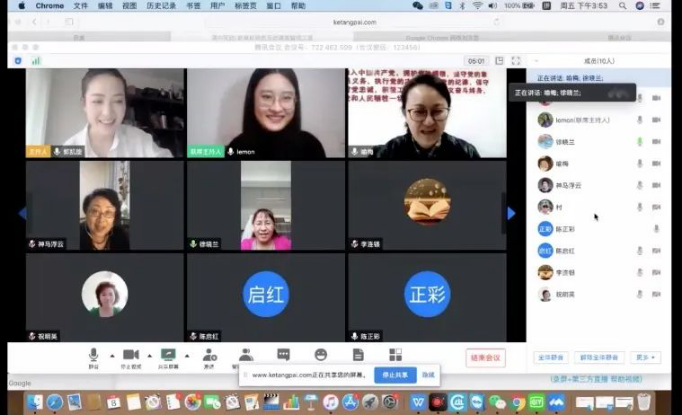Open the apps grid icon in toolbar

pyautogui.click(x=395, y=355)
